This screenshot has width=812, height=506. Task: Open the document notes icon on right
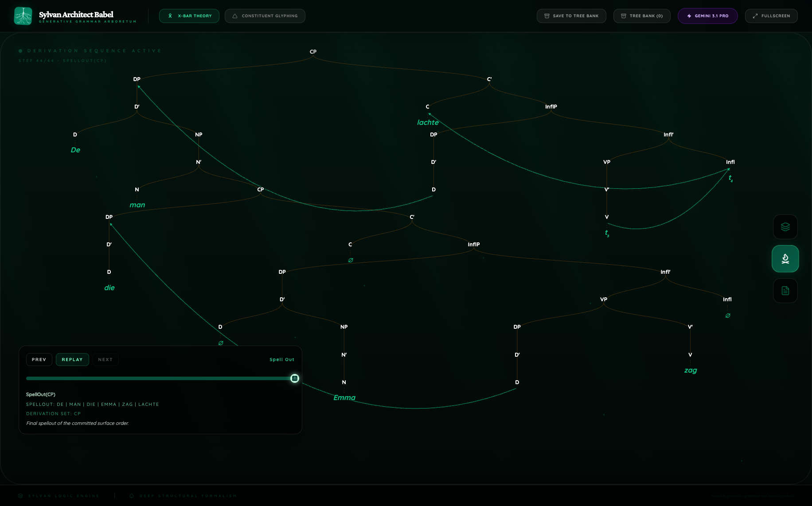tap(785, 291)
